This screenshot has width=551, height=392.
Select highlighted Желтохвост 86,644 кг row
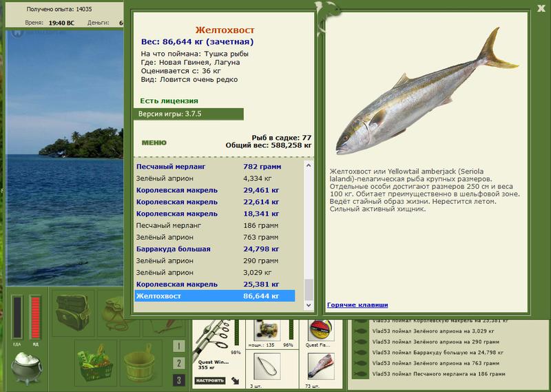click(x=215, y=296)
